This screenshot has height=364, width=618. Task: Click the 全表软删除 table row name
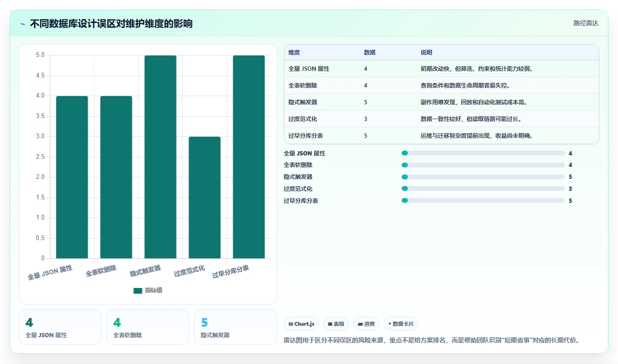click(x=303, y=86)
